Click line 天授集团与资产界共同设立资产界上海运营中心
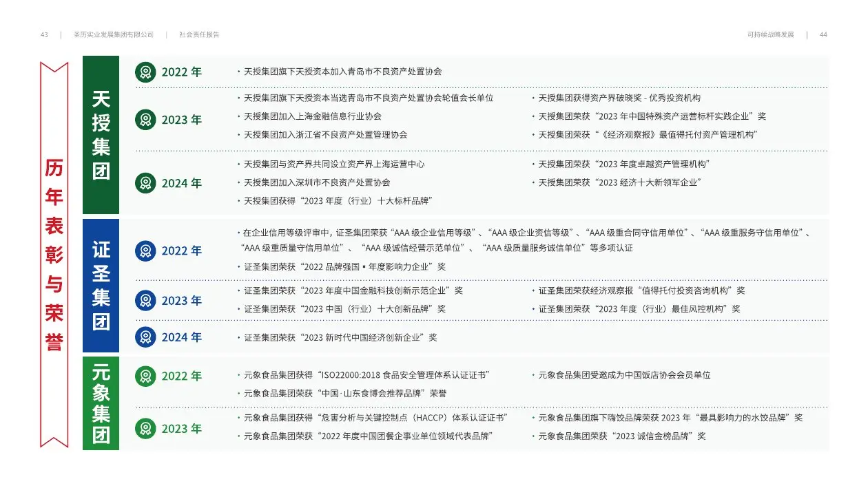The height and width of the screenshot is (488, 868). (331, 165)
